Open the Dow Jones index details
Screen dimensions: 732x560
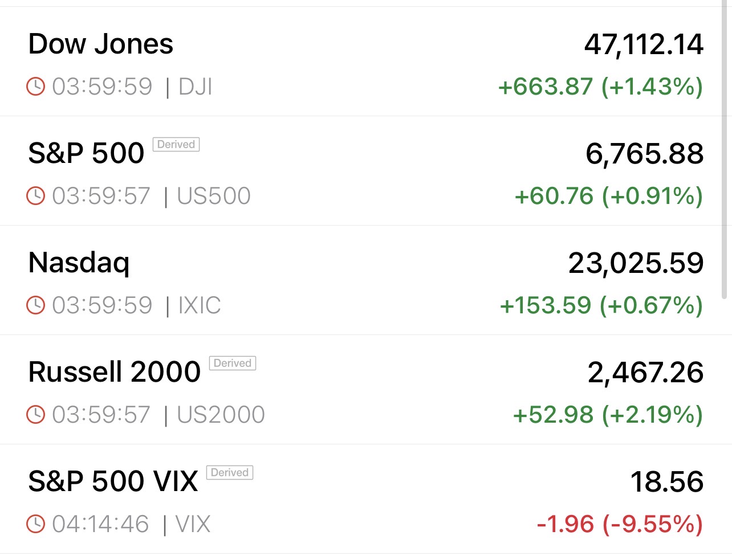pos(100,44)
